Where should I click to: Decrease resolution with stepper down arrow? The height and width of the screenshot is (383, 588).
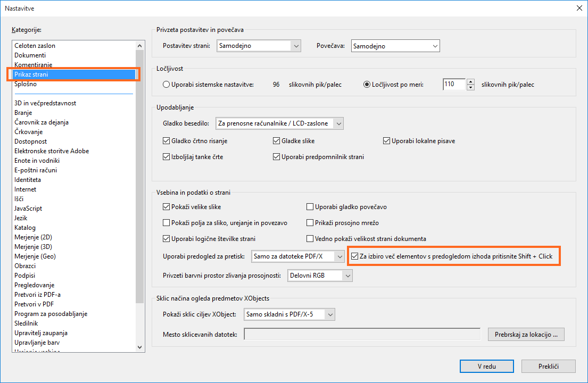tap(470, 88)
